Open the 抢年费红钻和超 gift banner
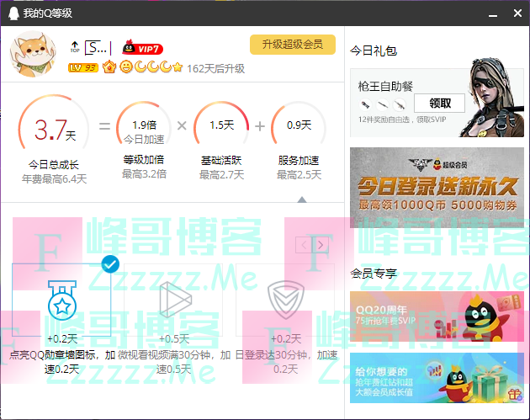This screenshot has width=530, height=420. click(437, 378)
